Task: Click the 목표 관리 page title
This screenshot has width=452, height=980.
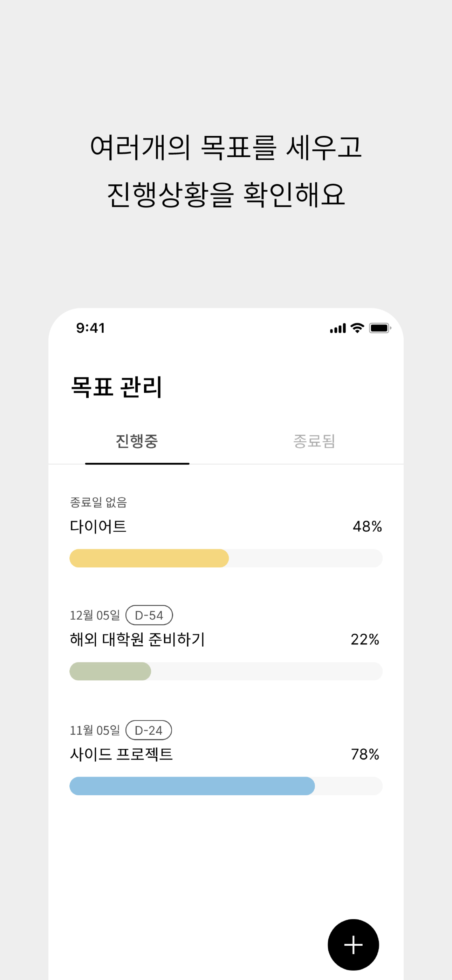Action: coord(116,387)
